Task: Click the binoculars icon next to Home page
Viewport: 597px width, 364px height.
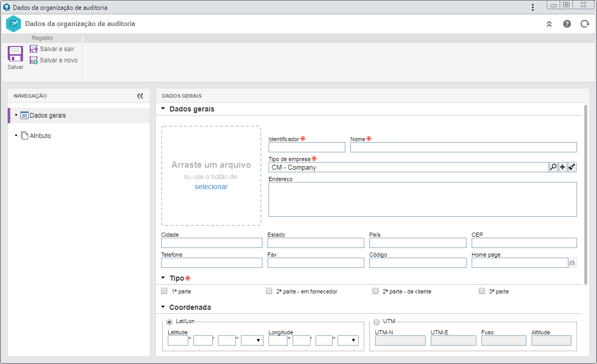Action: tap(572, 263)
